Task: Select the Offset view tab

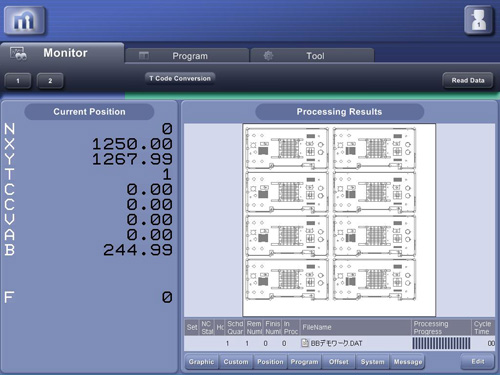Action: pyautogui.click(x=339, y=362)
